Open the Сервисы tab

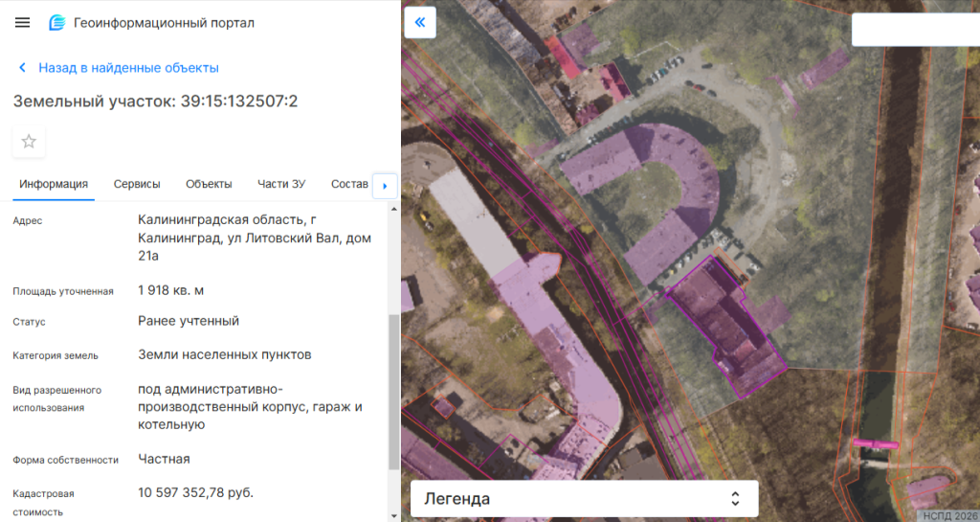(x=137, y=184)
